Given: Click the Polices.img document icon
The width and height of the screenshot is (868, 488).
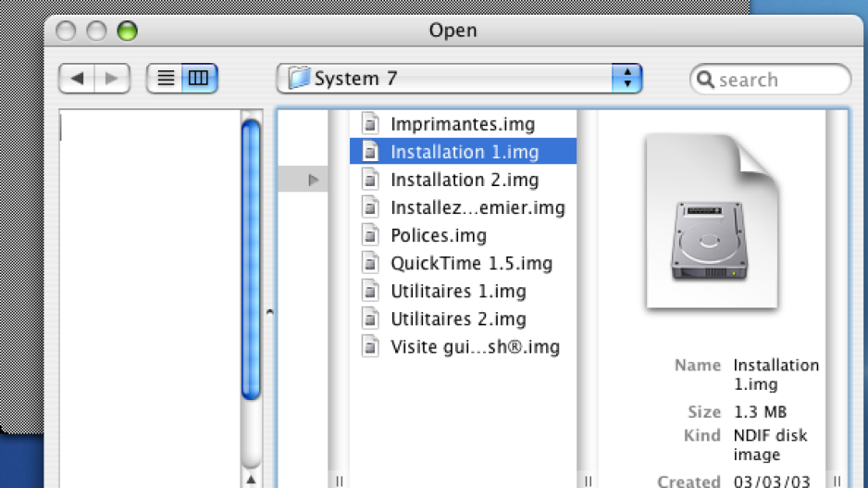Looking at the screenshot, I should pos(370,235).
